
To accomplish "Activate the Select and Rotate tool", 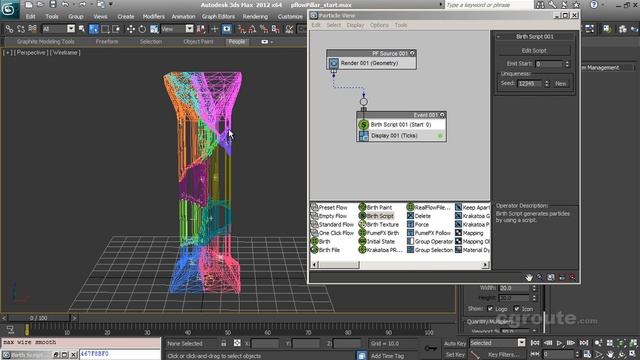I will [x=142, y=29].
